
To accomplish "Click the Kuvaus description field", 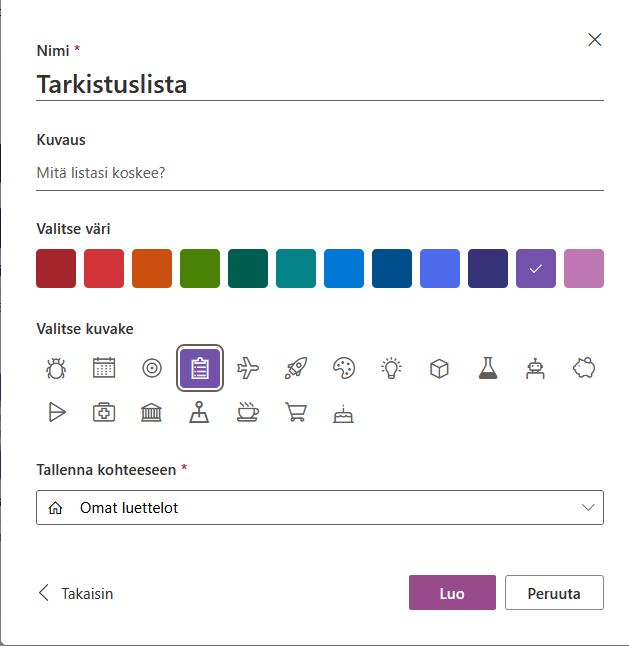I will pyautogui.click(x=320, y=173).
